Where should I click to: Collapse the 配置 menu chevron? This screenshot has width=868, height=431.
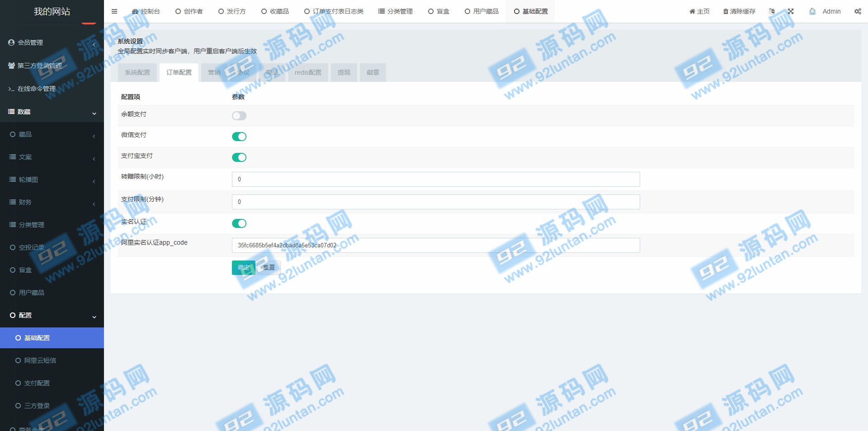94,317
